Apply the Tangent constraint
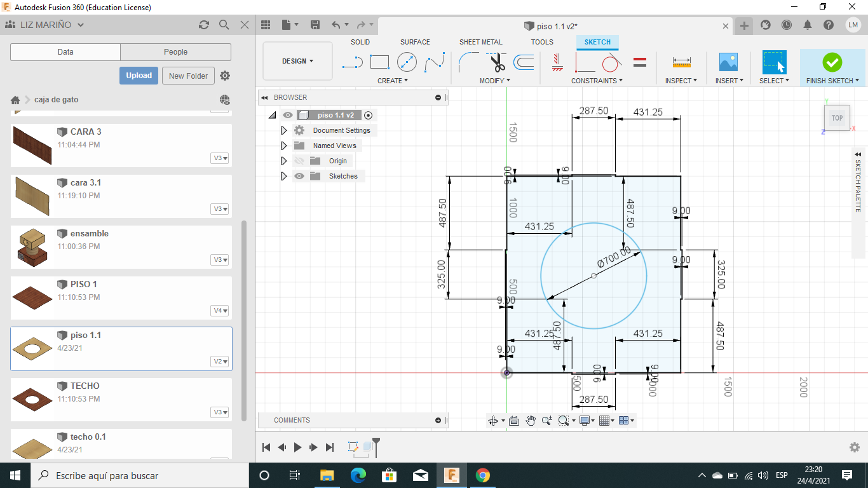 (611, 62)
